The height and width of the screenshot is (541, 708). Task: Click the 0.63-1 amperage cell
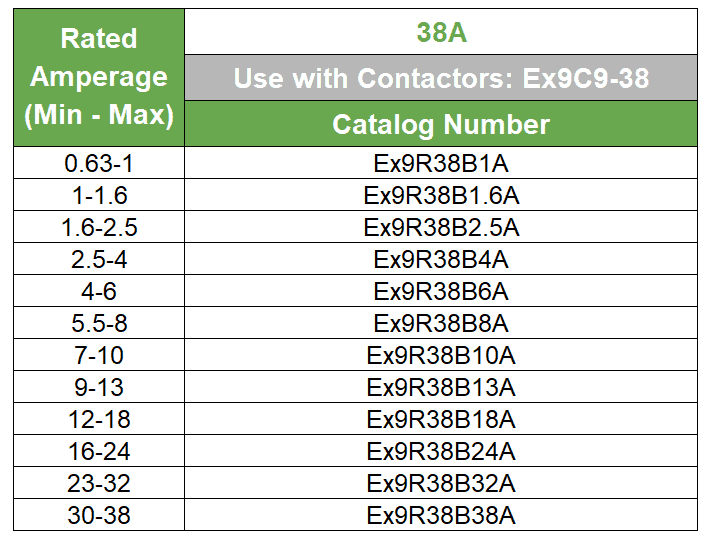98,163
